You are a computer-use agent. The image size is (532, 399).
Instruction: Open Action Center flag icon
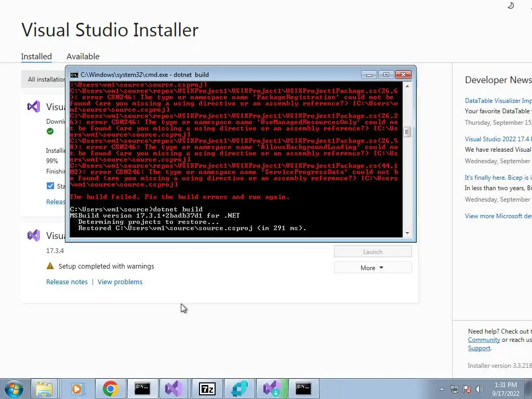tap(467, 389)
